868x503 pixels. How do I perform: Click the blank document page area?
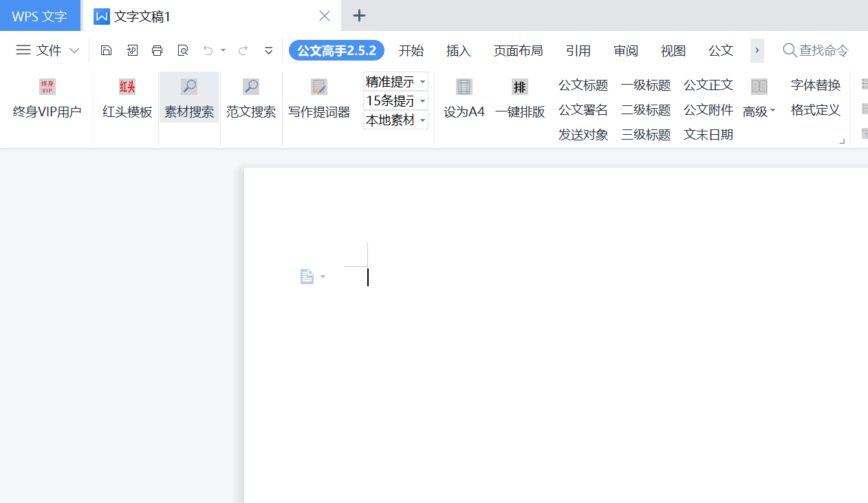(x=556, y=335)
